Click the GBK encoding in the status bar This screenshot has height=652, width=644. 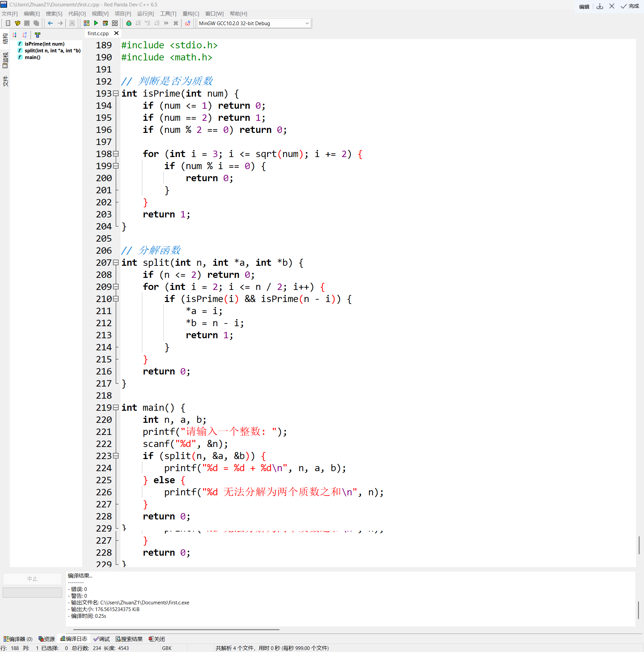167,648
